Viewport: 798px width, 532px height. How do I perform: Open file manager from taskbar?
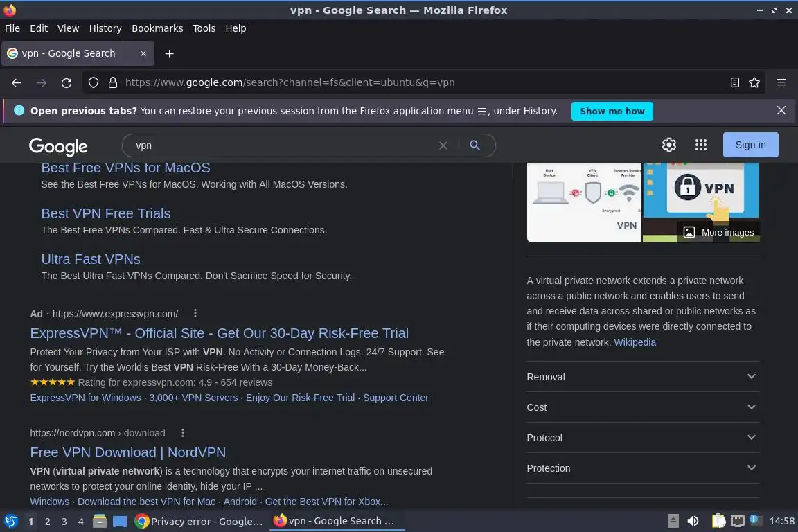[x=100, y=522]
